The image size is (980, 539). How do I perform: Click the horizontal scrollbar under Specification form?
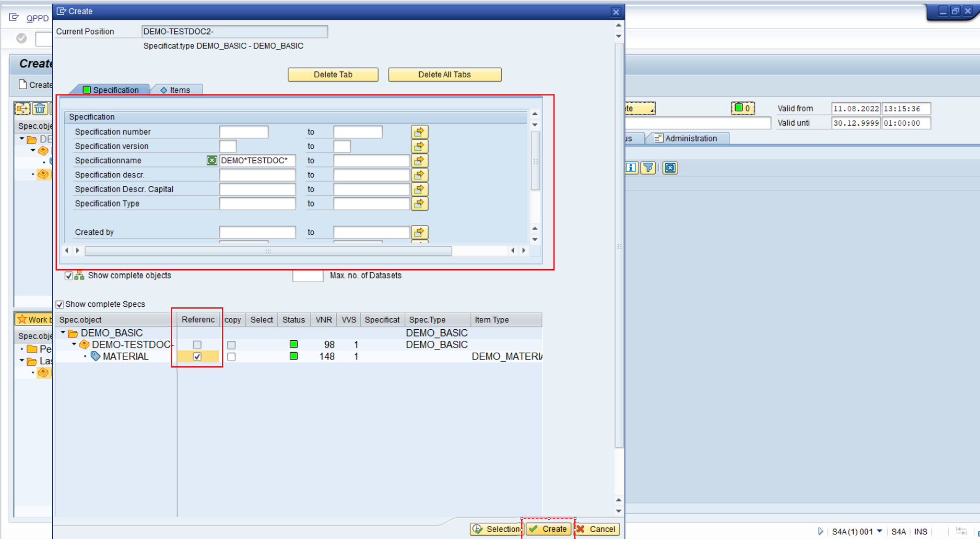[268, 251]
